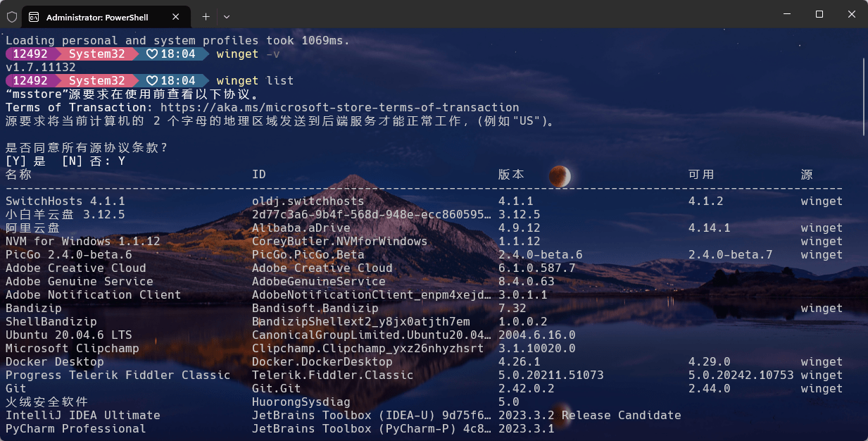Click 'PyCharm Professional' name
This screenshot has width=868, height=441.
[76, 429]
